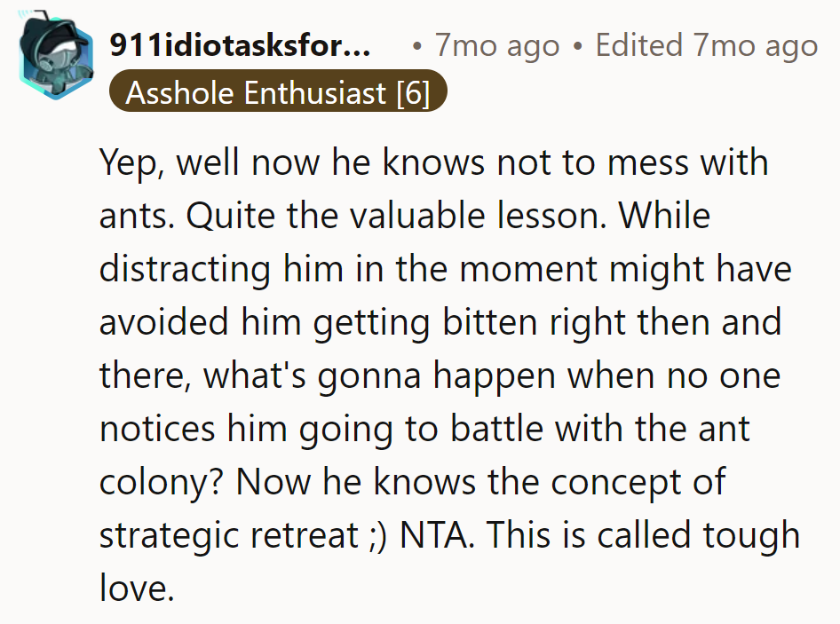Open the 911idiotasksfor... user profile
The image size is (840, 624).
[241, 46]
